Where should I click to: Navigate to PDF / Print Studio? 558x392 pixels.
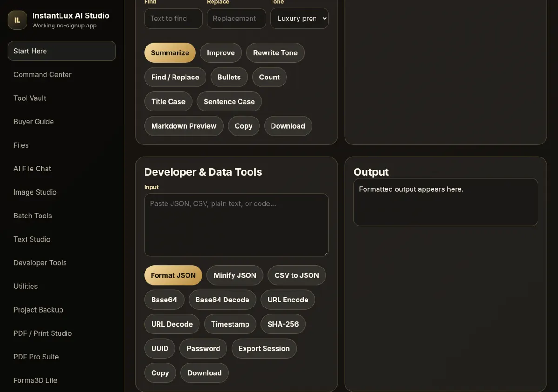(62, 333)
